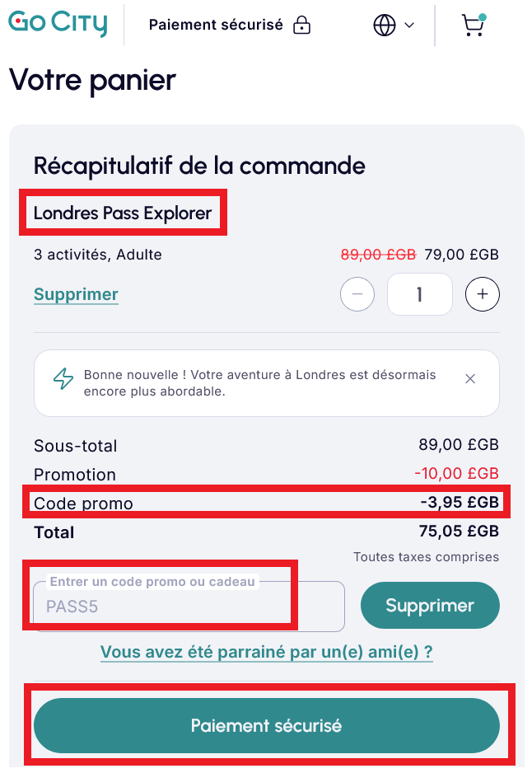
Task: Select the Londres Pass Explorer product title
Action: coord(123,213)
